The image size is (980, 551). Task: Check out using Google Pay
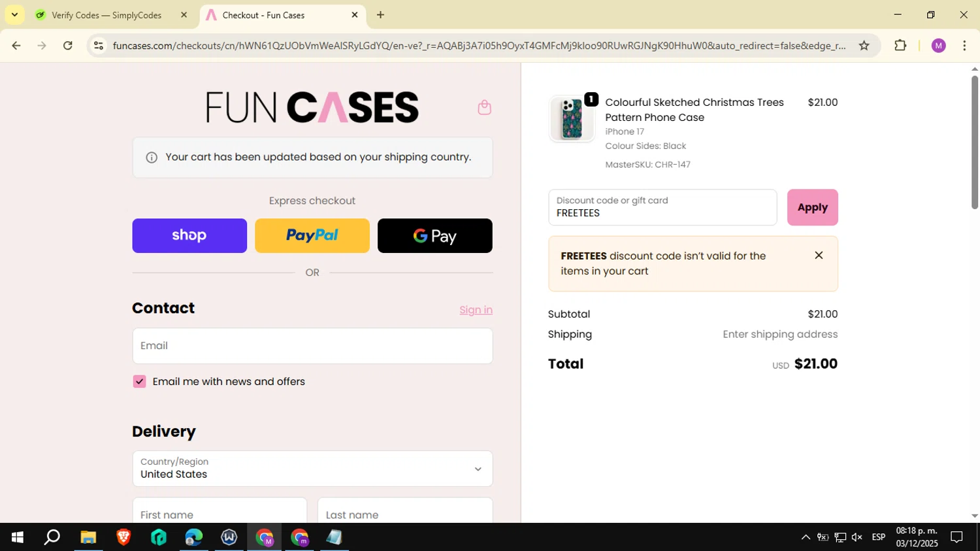435,236
